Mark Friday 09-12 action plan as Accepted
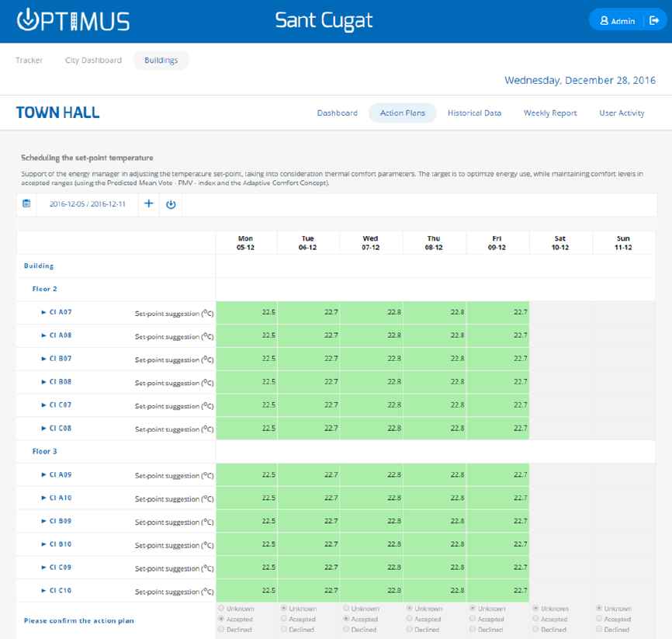This screenshot has width=672, height=639. pyautogui.click(x=473, y=620)
